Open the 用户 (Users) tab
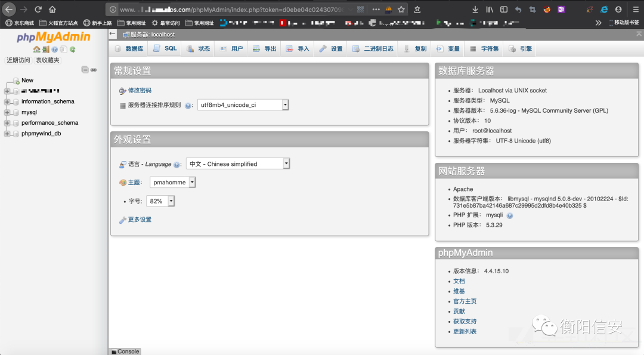 (x=231, y=48)
